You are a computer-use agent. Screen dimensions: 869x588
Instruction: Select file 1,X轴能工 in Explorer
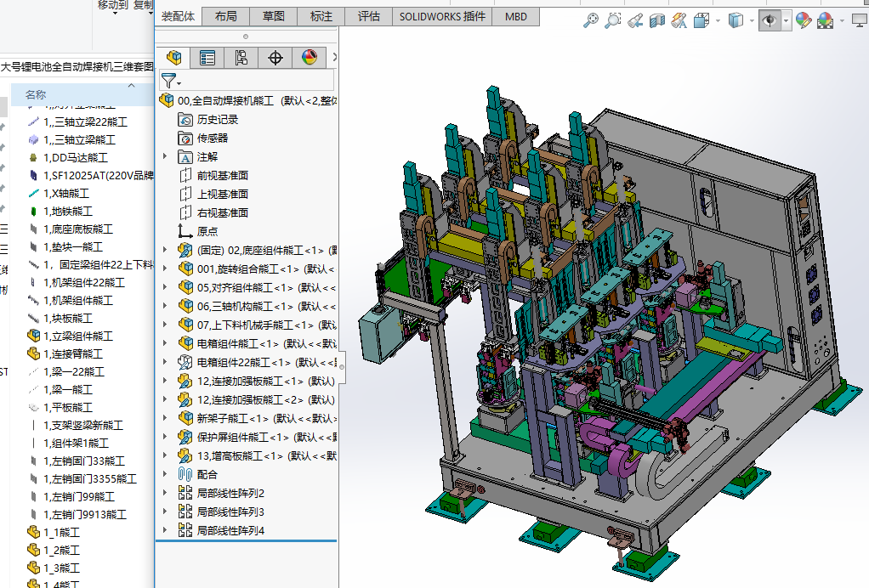point(59,193)
